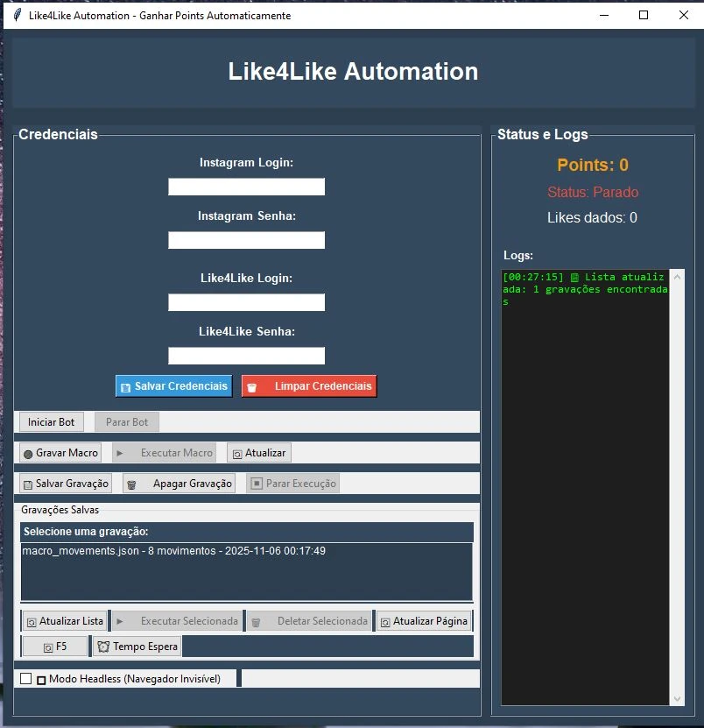The width and height of the screenshot is (704, 728).
Task: Maximize the Like4Like Automation window
Action: click(x=644, y=15)
